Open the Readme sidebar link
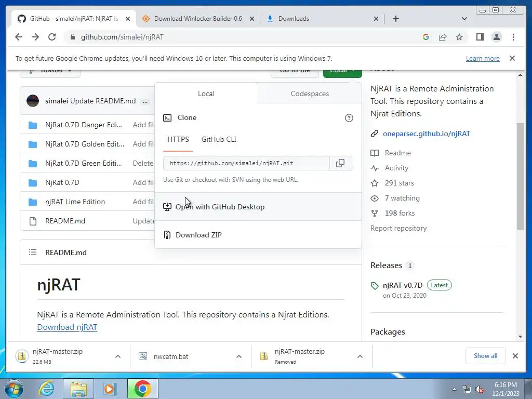The height and width of the screenshot is (399, 532). [397, 153]
